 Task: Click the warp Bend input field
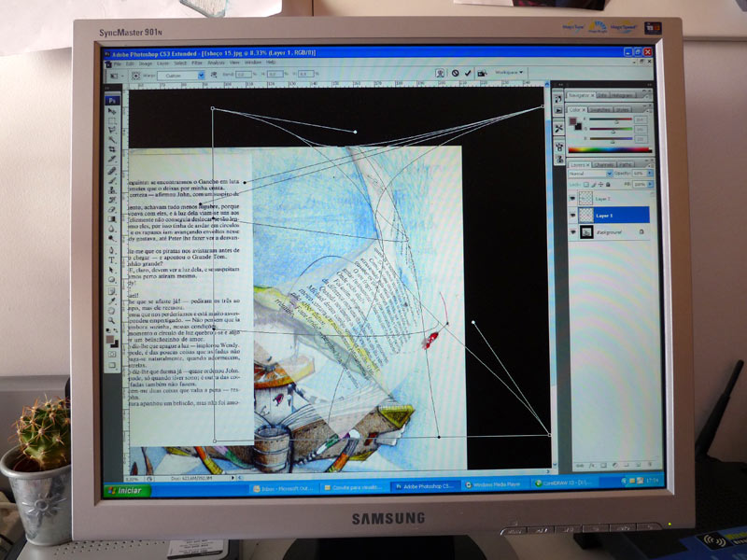pyautogui.click(x=244, y=75)
